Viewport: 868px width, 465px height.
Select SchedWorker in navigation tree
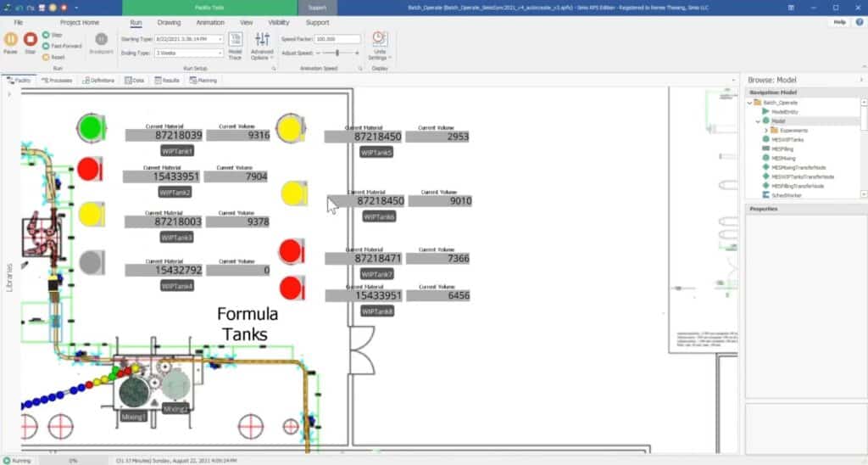[x=786, y=195]
